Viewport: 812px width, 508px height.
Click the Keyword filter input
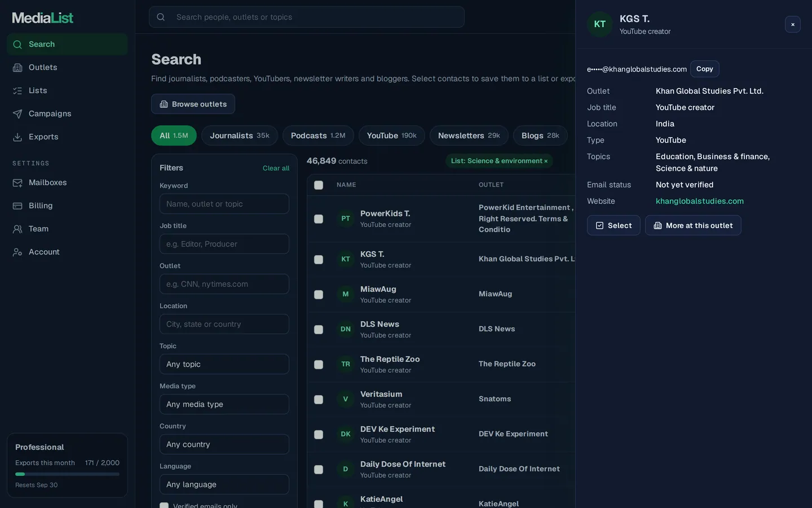[224, 204]
